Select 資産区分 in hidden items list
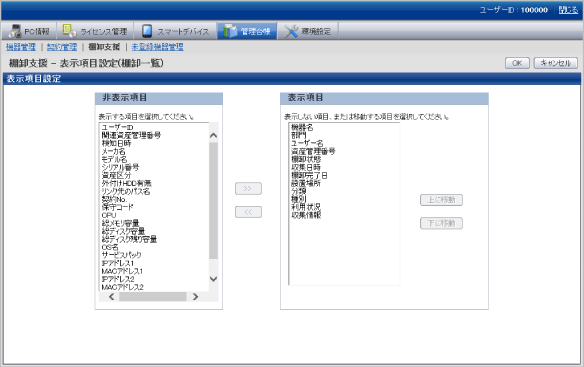 (x=116, y=175)
